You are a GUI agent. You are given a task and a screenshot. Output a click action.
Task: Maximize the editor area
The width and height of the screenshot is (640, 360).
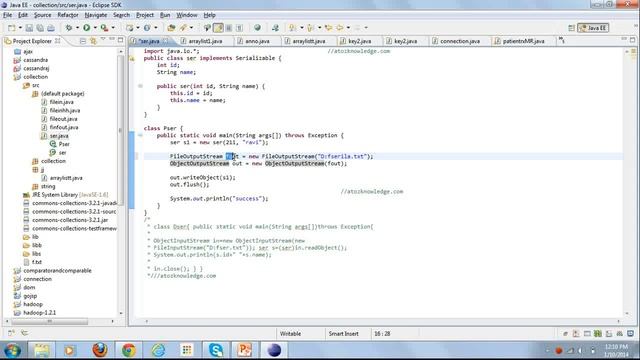click(x=632, y=40)
